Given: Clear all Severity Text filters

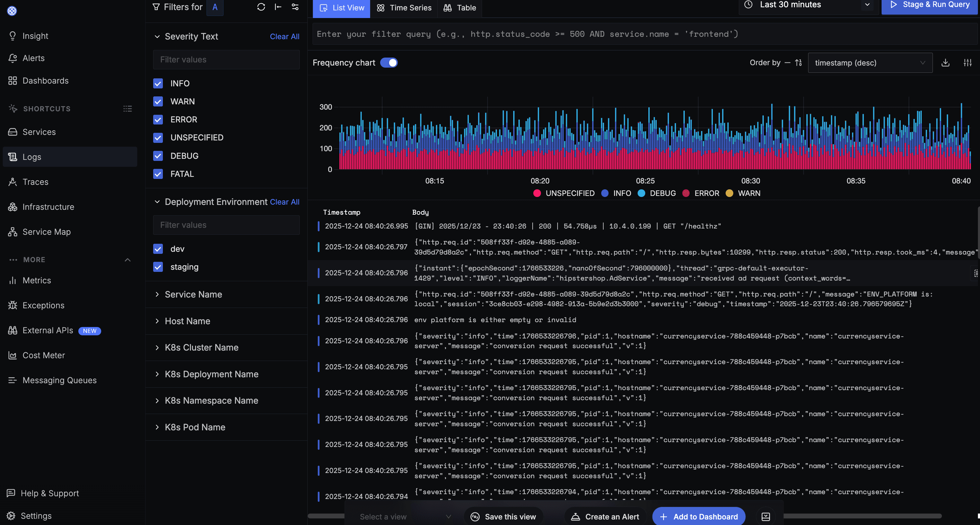Looking at the screenshot, I should point(285,36).
